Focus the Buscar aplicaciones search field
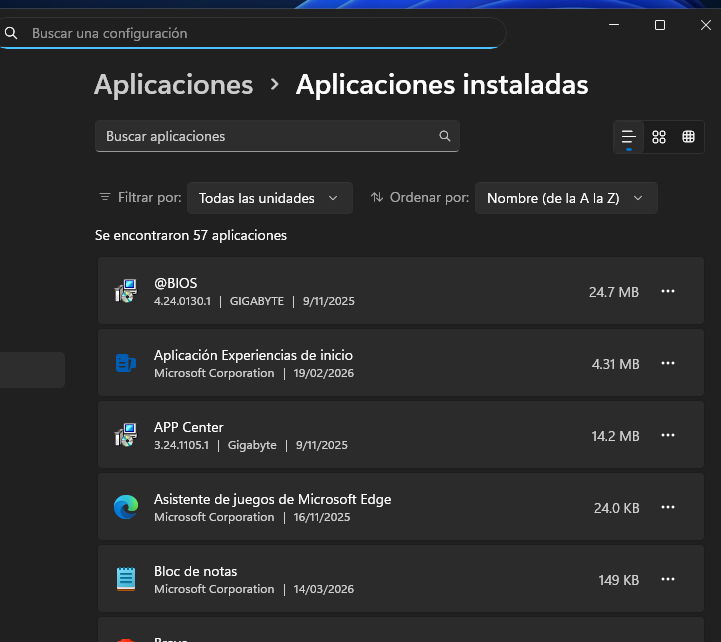 (277, 136)
